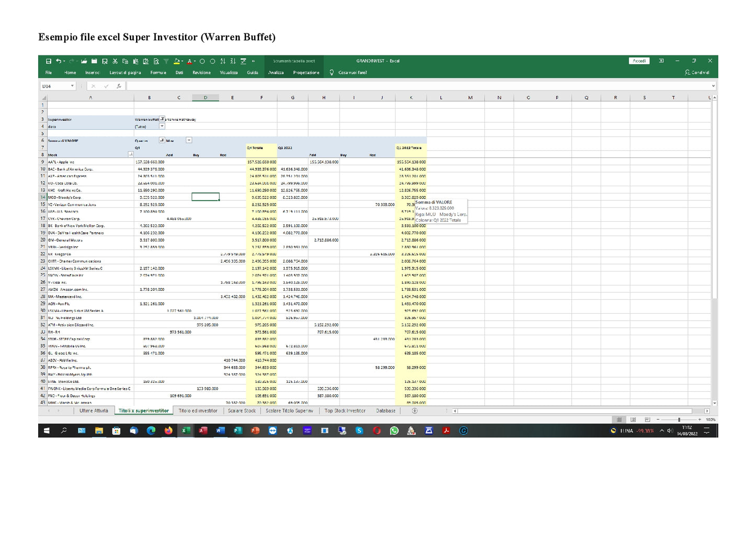Open the Name Box dropdown arrow

point(72,86)
